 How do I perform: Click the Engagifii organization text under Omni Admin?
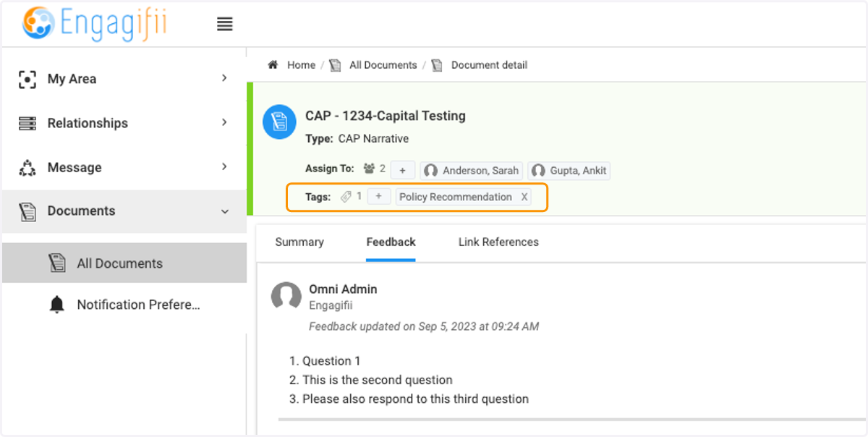tap(331, 306)
